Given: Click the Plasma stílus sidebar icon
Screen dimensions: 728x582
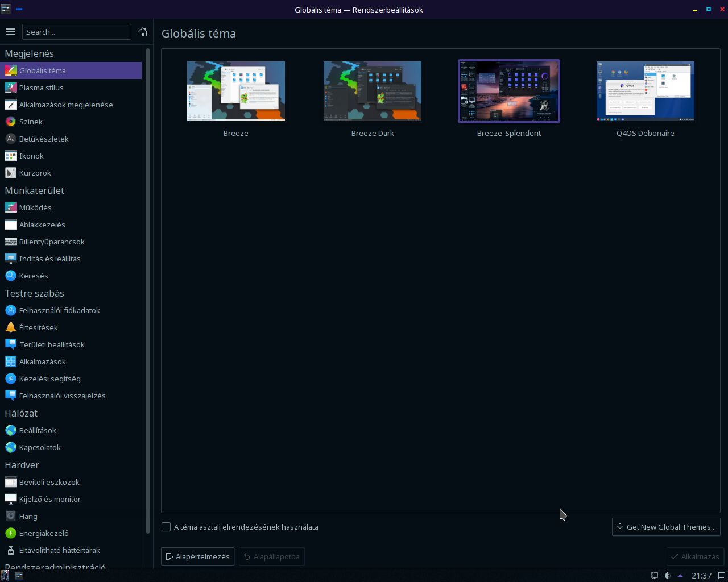Looking at the screenshot, I should [10, 88].
